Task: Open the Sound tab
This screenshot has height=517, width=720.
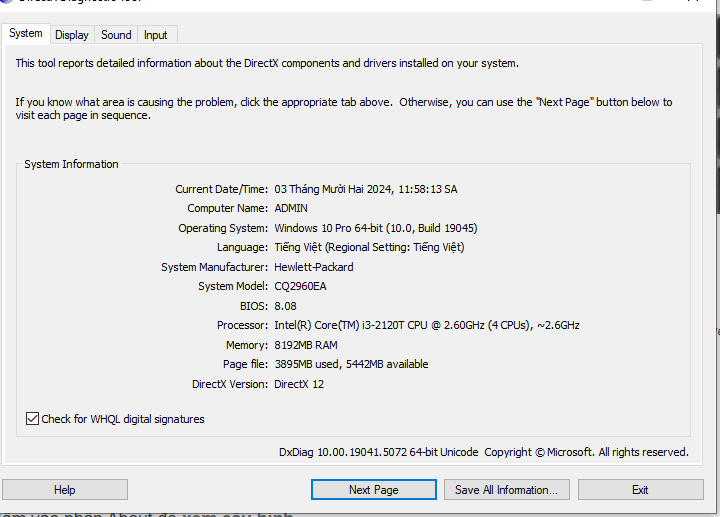Action: point(116,35)
